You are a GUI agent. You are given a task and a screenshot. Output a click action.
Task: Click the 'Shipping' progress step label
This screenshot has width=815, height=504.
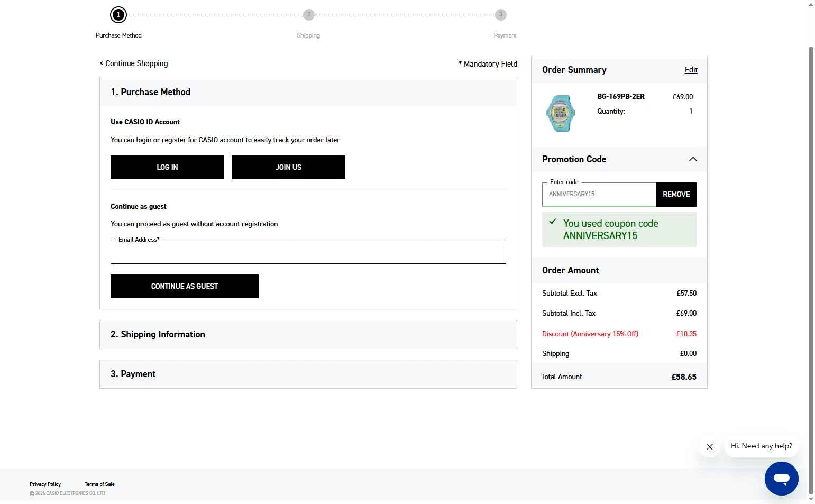coord(308,35)
